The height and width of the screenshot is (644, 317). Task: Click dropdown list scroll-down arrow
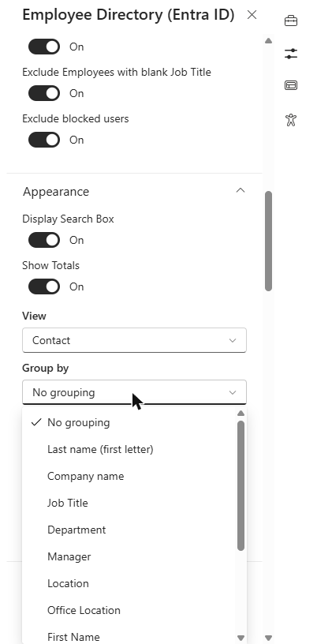click(x=241, y=638)
